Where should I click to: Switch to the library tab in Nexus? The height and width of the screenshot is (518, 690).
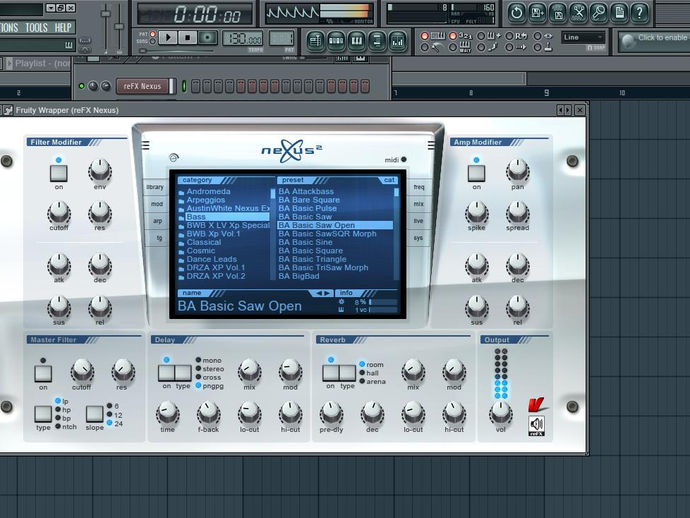tap(155, 187)
